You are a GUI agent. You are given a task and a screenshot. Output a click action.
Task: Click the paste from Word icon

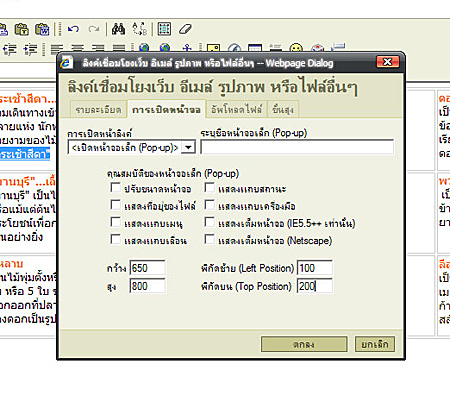pos(42,29)
